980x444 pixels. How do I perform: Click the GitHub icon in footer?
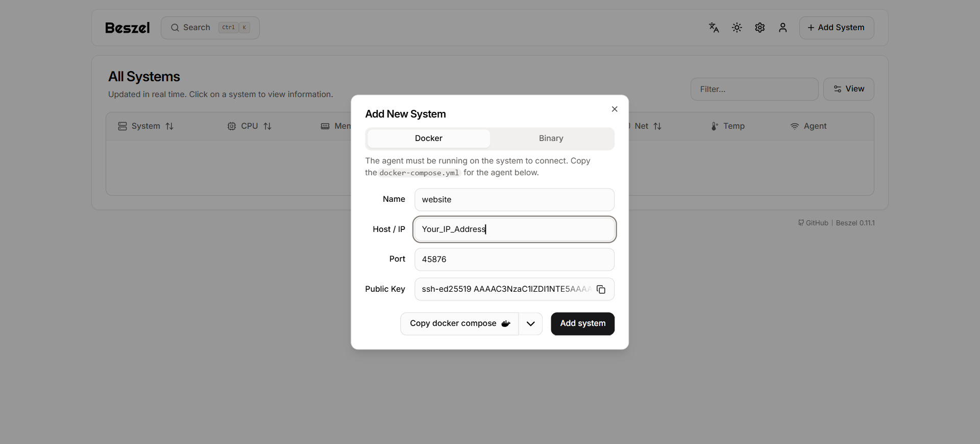[x=801, y=223]
